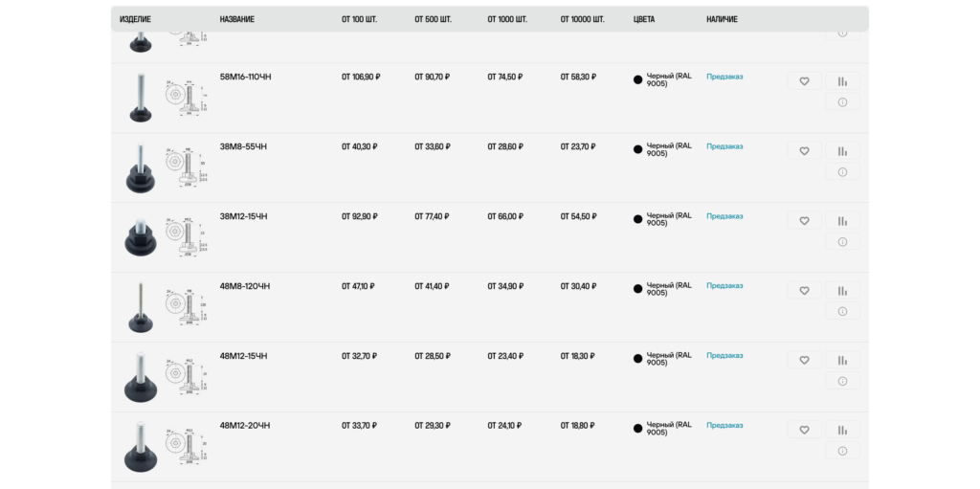Image resolution: width=980 pixels, height=489 pixels.
Task: Click the Предзаказ link for 58М16-110ЧН
Action: pos(724,77)
